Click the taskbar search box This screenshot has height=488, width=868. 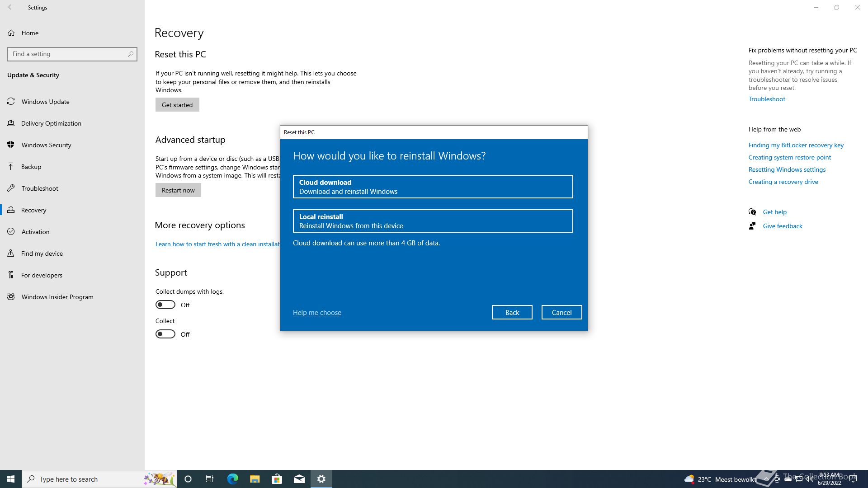tap(99, 479)
